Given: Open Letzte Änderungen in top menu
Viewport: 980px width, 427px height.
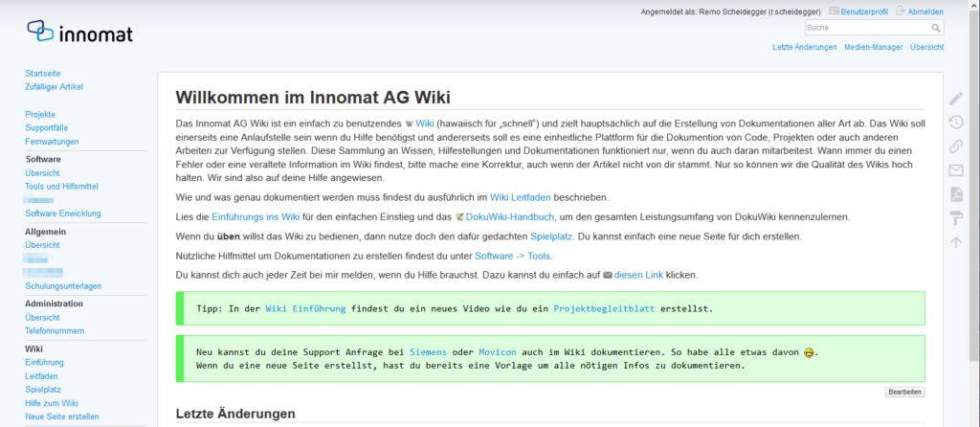Looking at the screenshot, I should click(x=804, y=47).
